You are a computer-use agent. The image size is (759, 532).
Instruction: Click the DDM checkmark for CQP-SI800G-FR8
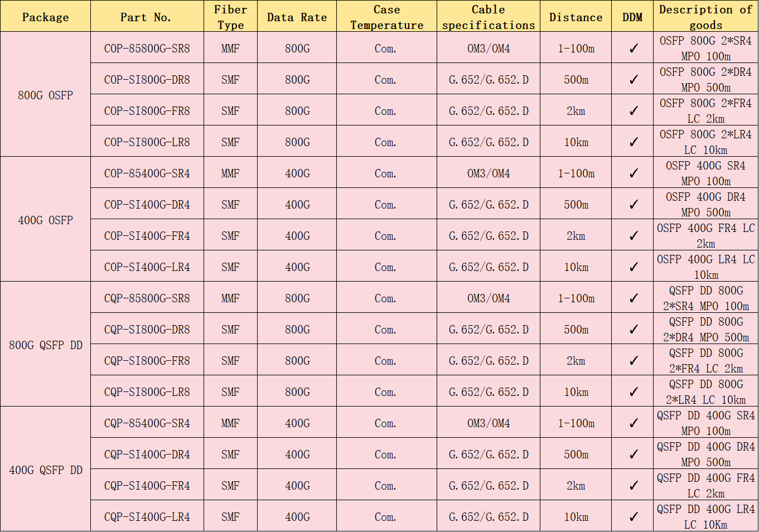633,361
